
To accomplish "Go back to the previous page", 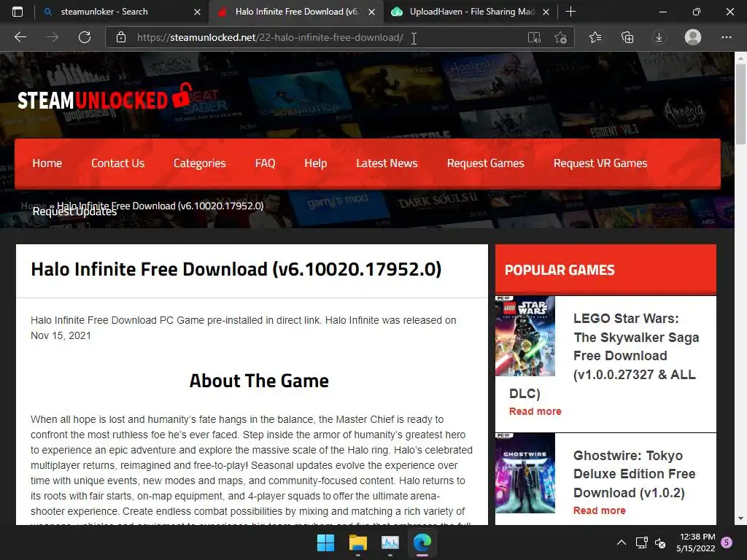I will (20, 37).
